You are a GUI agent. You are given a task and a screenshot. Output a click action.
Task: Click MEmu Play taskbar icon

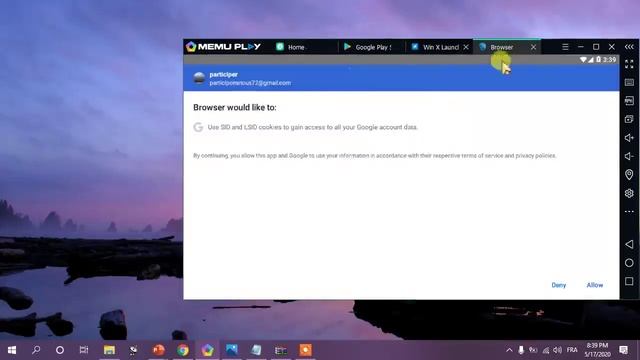[x=207, y=350]
